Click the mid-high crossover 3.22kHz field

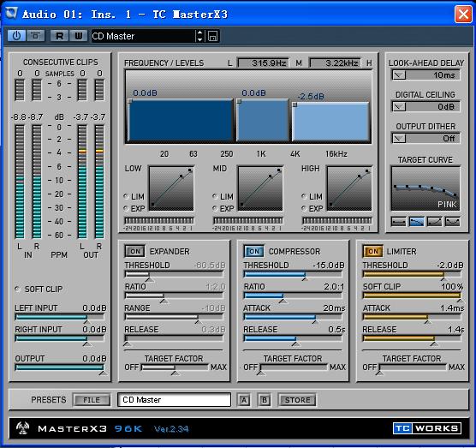click(x=335, y=63)
